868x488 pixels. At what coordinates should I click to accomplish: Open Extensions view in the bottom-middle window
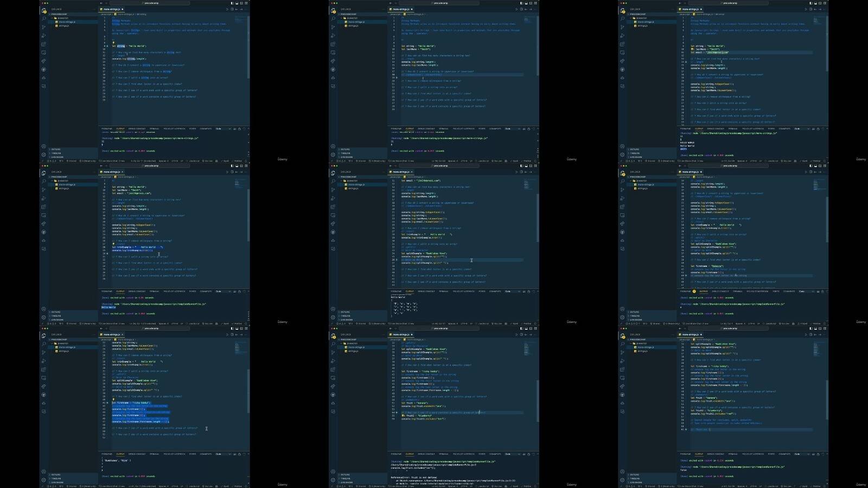(333, 370)
